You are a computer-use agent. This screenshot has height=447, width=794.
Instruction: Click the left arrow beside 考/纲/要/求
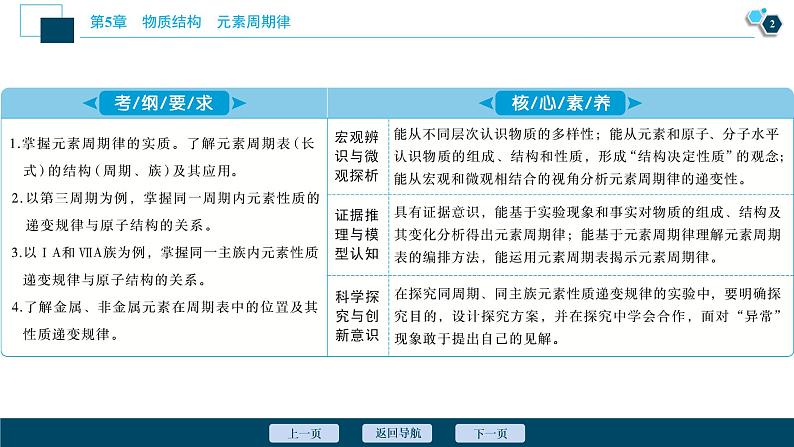click(90, 103)
